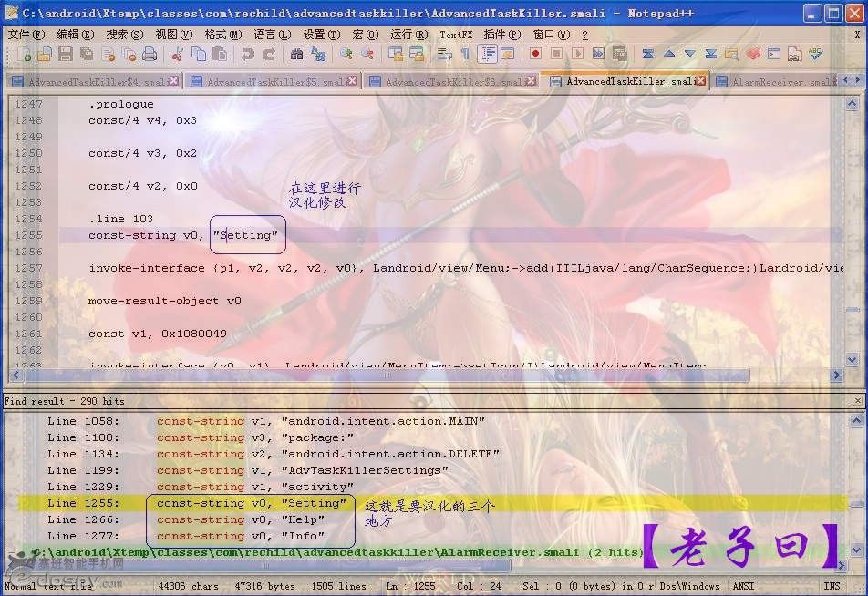
Task: Start macro recording with red dot
Action: tap(535, 55)
